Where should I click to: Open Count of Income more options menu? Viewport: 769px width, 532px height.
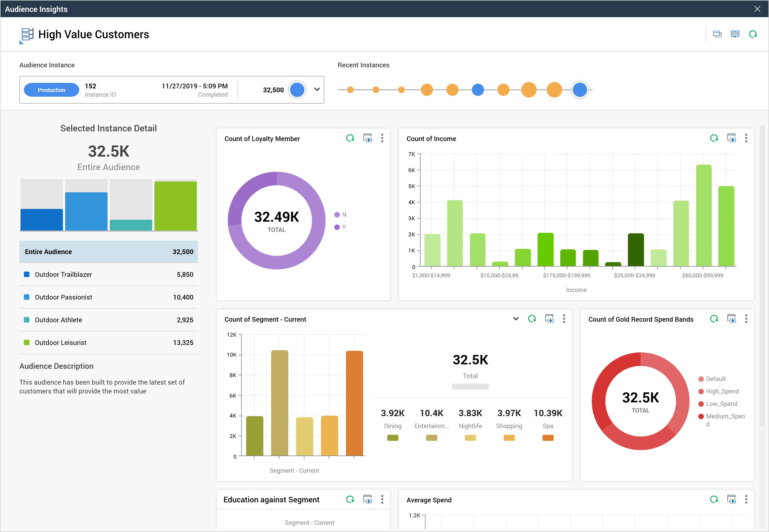(x=746, y=138)
